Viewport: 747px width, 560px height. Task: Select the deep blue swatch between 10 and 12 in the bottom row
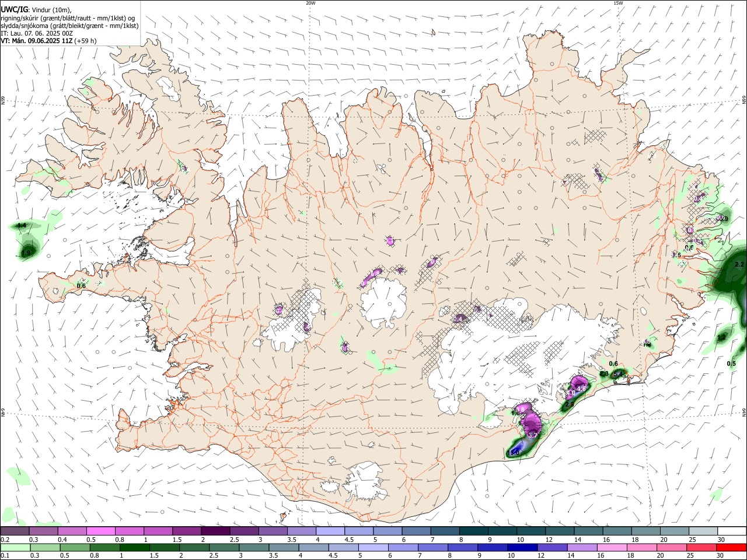point(522,547)
